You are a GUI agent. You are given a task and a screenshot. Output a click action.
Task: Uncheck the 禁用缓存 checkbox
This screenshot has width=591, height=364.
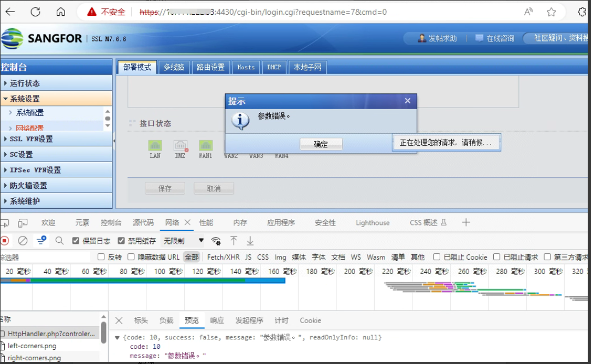(x=121, y=241)
